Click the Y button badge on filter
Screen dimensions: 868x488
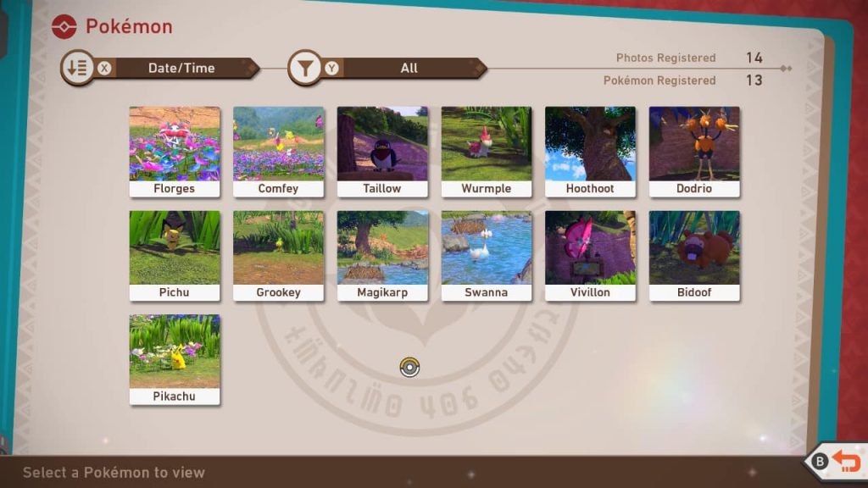(331, 69)
